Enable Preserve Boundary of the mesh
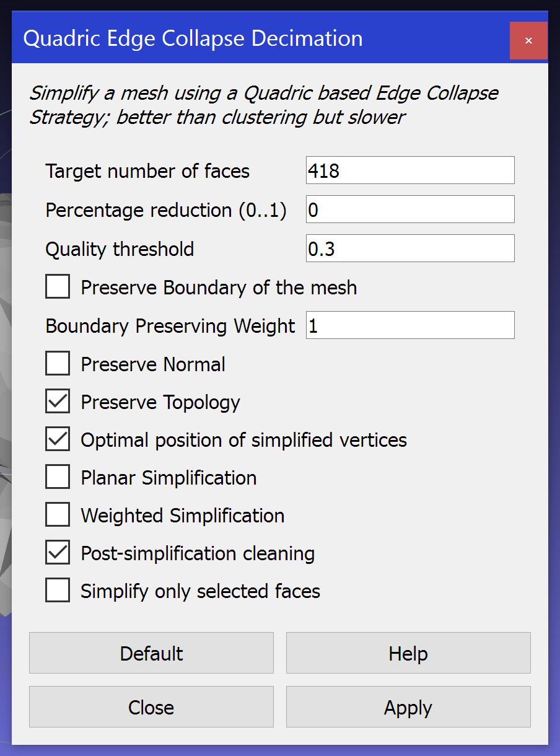 point(58,288)
